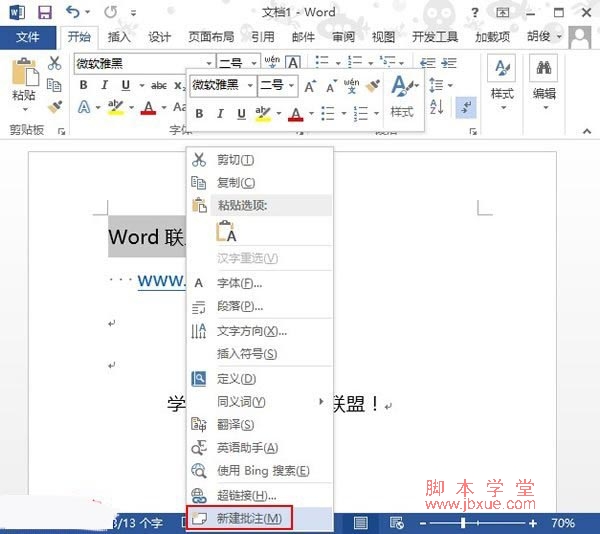Viewport: 600px width, 534px height.
Task: Apply strikethrough abc in ribbon
Action: pos(159,85)
